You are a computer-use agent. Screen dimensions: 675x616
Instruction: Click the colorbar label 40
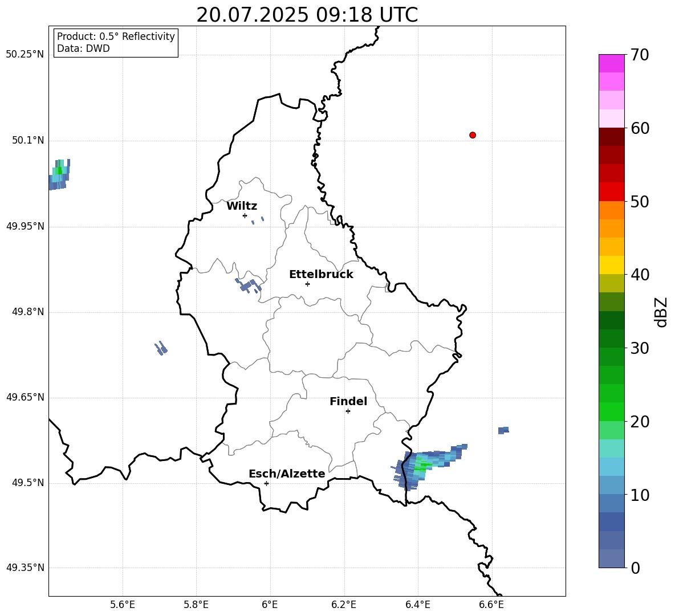(640, 275)
